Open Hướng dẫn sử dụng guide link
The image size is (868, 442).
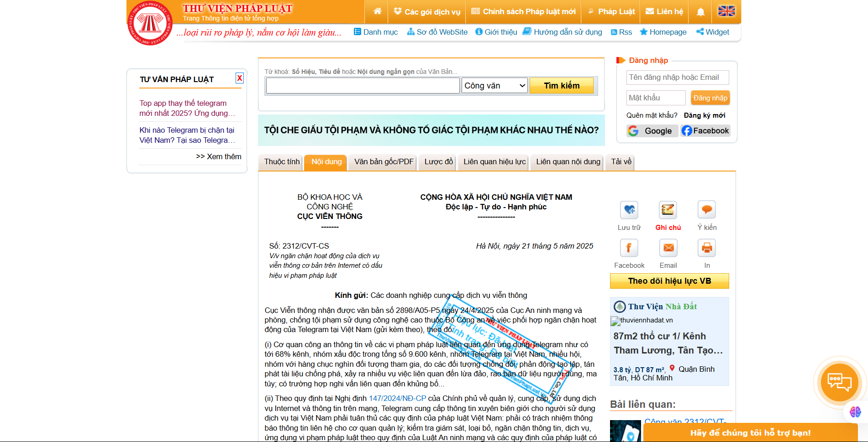(x=563, y=32)
